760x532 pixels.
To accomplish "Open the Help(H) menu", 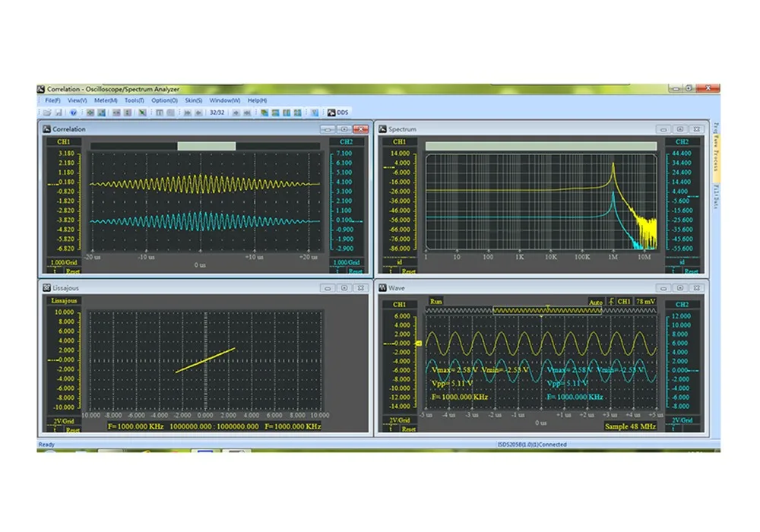I will click(x=257, y=100).
